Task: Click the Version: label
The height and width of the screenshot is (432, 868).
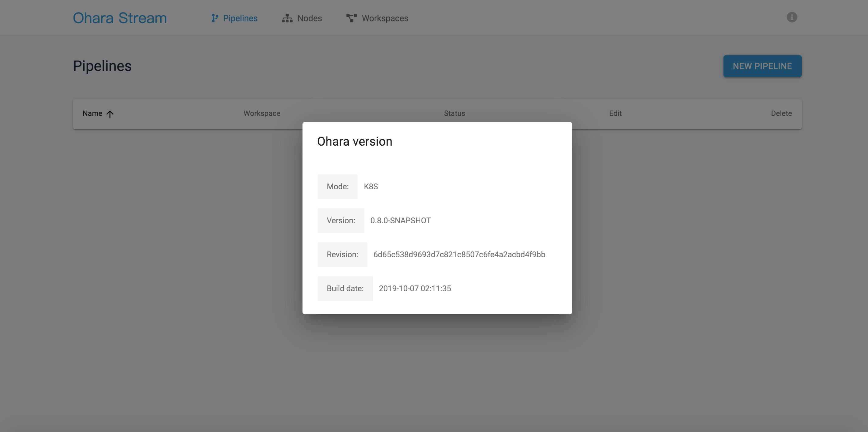Action: point(341,221)
